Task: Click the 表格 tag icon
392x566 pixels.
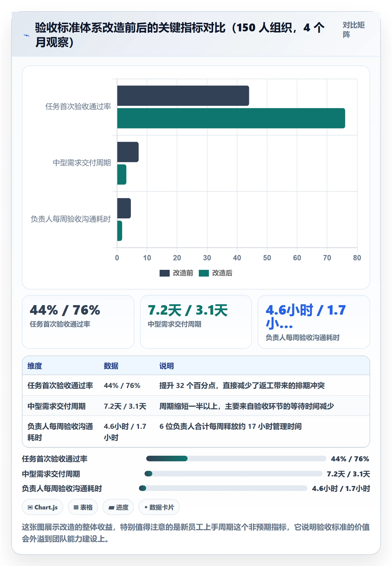Action: click(x=76, y=507)
